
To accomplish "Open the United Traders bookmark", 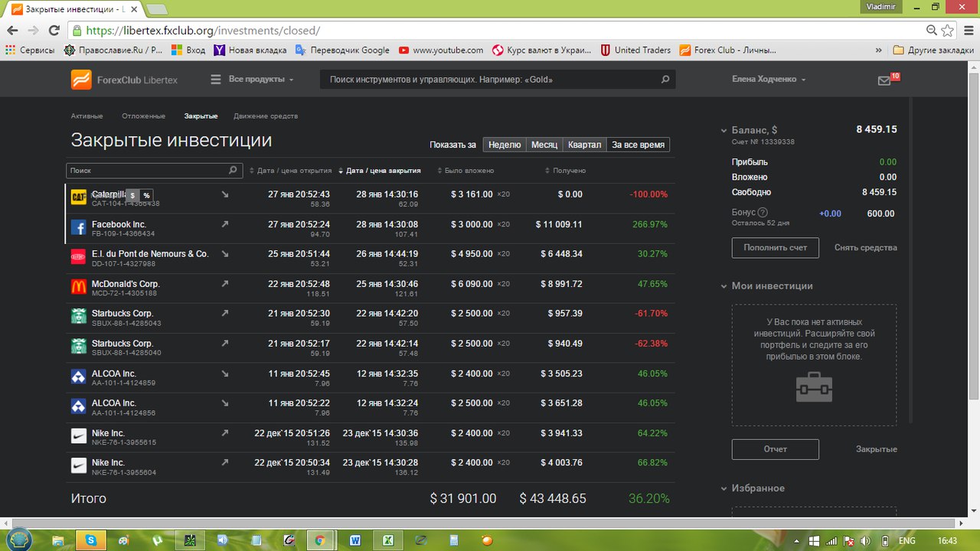I will (636, 51).
